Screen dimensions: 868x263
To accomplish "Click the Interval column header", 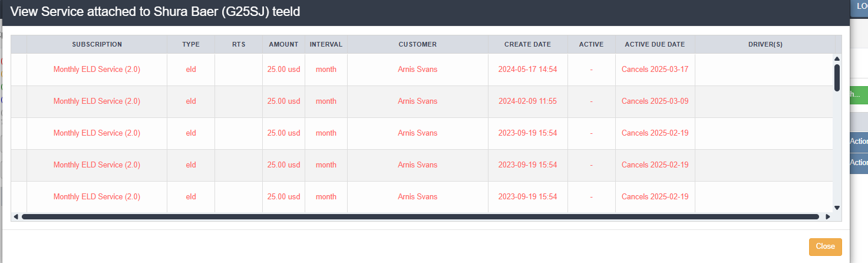I will (326, 44).
